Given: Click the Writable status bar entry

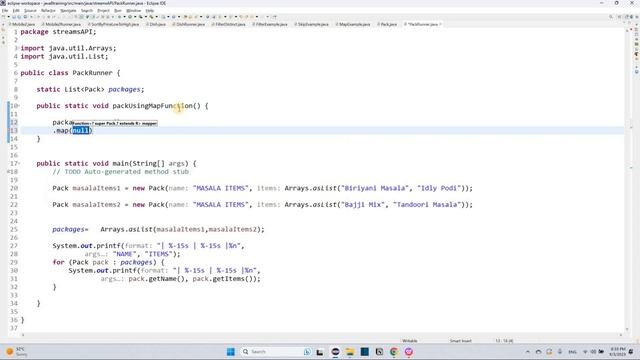Looking at the screenshot, I should 410,341.
